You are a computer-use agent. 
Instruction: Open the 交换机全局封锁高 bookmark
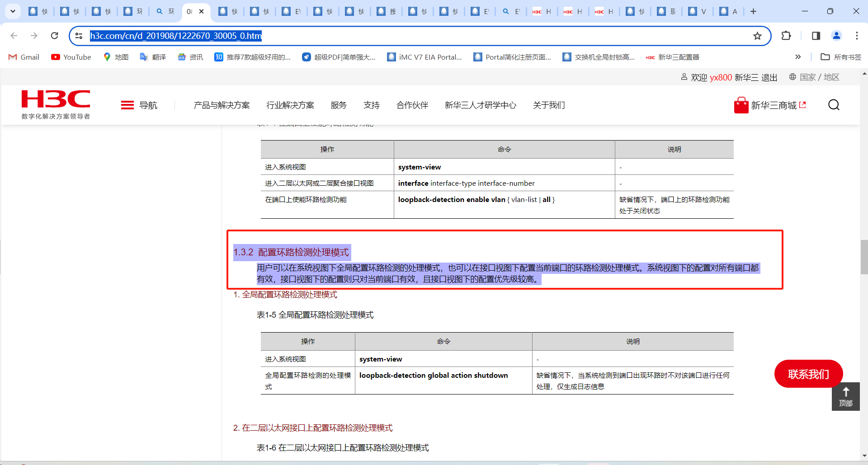click(599, 57)
